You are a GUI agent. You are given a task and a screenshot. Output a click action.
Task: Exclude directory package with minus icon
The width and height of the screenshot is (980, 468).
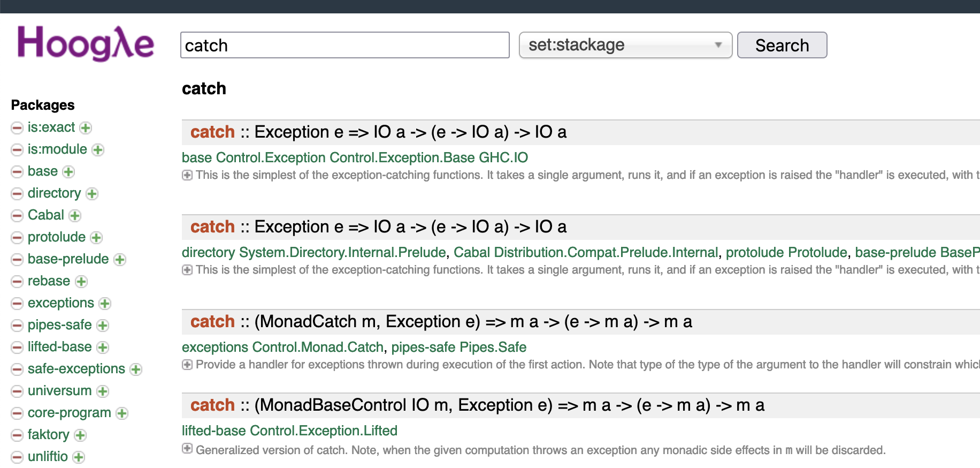(x=17, y=194)
